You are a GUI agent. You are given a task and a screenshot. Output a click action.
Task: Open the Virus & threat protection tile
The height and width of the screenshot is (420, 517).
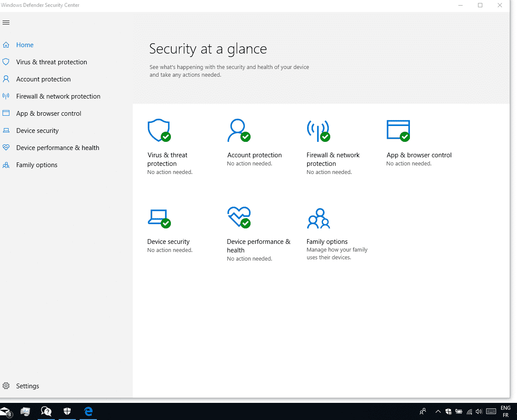(170, 147)
